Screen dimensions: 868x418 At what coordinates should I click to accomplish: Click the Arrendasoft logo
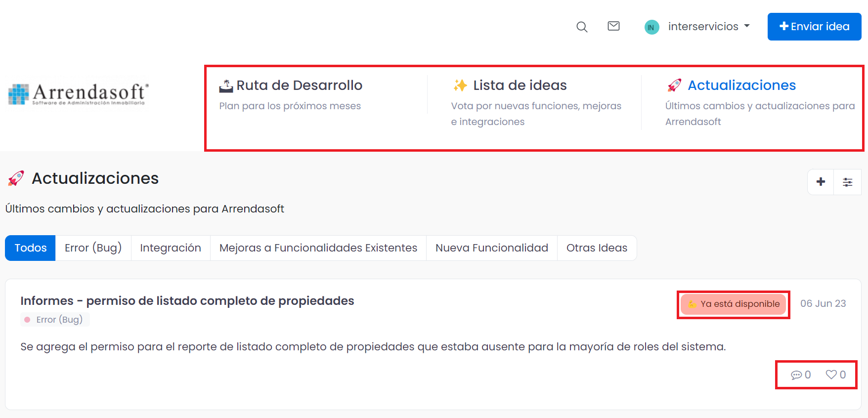click(79, 94)
